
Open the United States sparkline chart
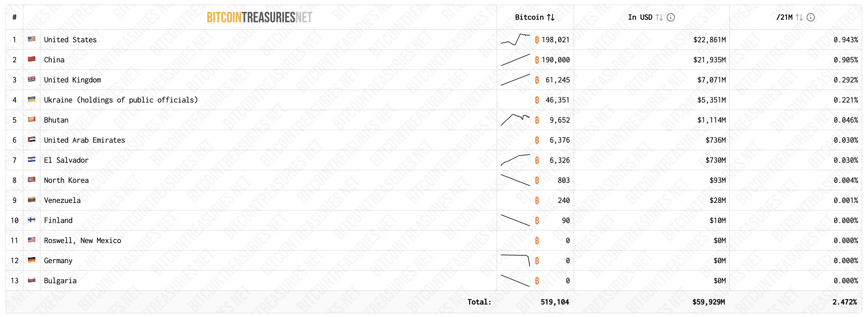click(x=515, y=40)
